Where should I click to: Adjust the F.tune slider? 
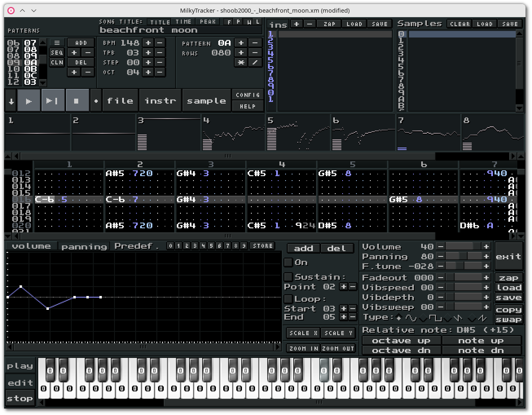[x=464, y=266]
